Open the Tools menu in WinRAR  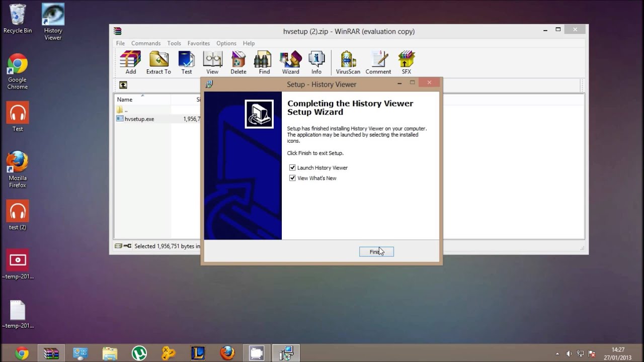point(174,43)
